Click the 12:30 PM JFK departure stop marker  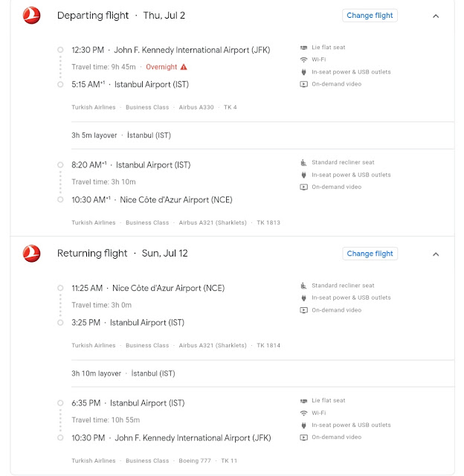[x=60, y=50]
